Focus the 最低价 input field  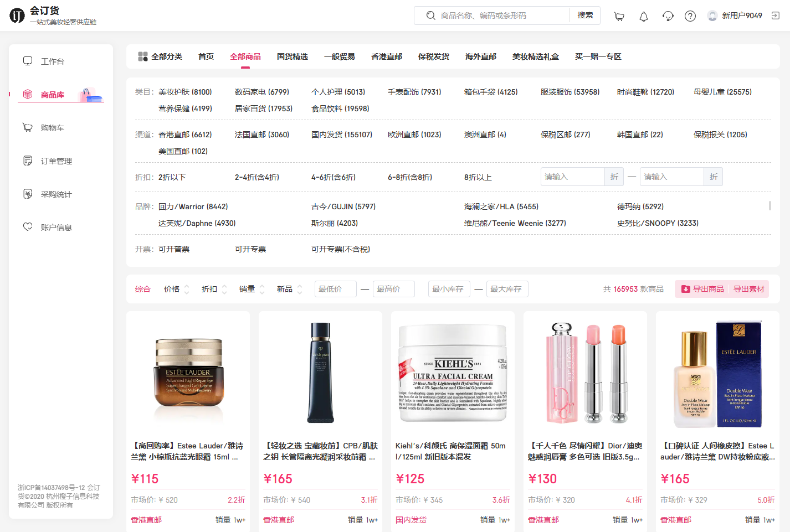pos(336,289)
